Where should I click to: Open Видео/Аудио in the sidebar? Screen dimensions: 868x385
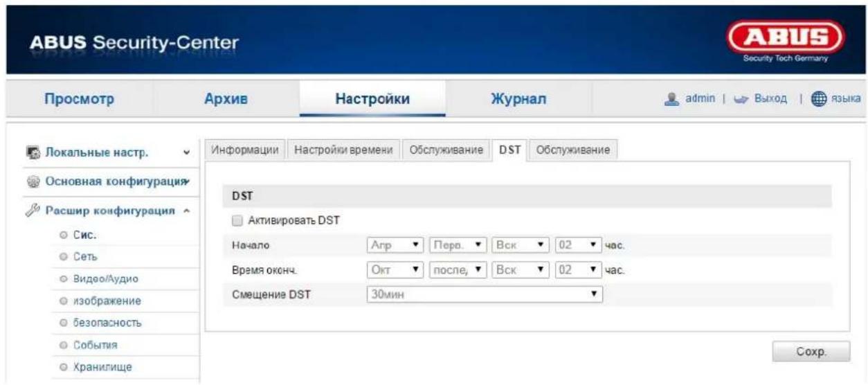[x=105, y=279]
